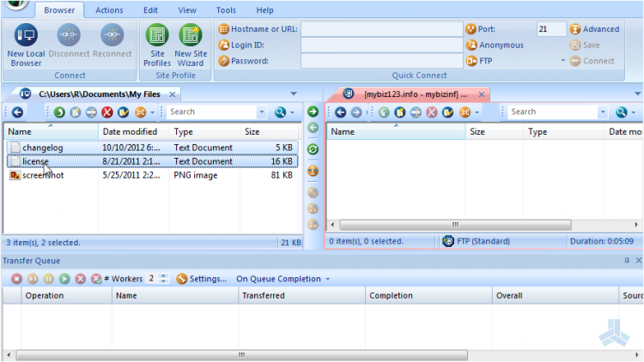The height and width of the screenshot is (362, 644).
Task: Open the Actions ribbon tab
Action: 109,10
